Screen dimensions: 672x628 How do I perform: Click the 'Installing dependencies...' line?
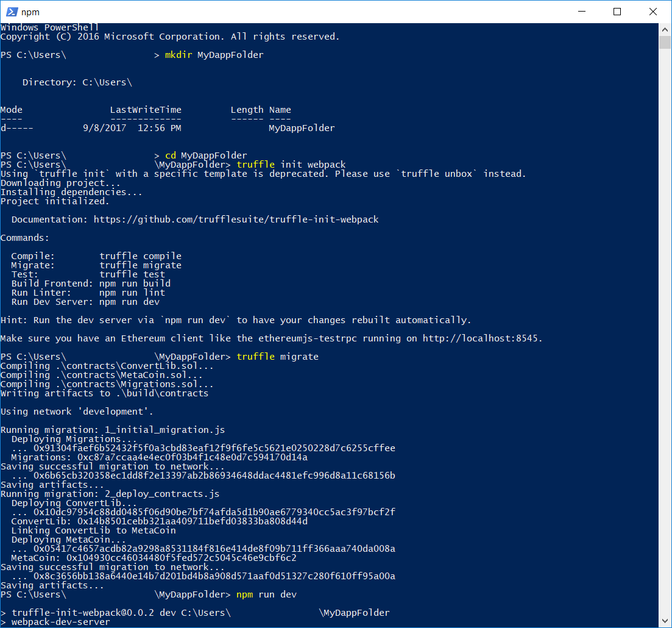tap(71, 192)
